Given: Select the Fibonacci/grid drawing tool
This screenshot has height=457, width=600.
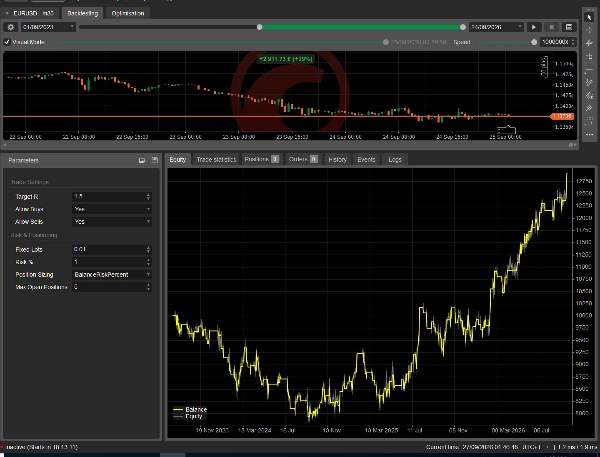Looking at the screenshot, I should pos(589,108).
